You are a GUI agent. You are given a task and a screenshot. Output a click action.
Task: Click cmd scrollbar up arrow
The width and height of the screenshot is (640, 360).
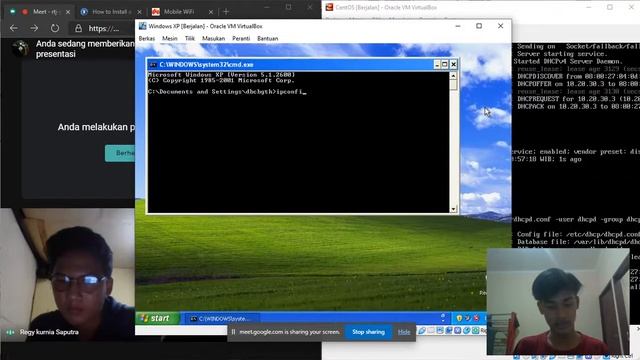[453, 76]
